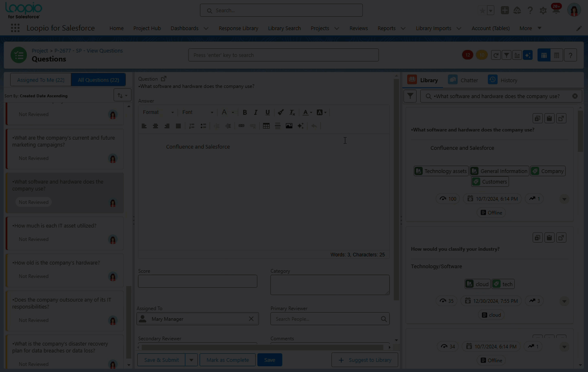588x372 pixels.
Task: Insert a table into the answer
Action: (266, 126)
